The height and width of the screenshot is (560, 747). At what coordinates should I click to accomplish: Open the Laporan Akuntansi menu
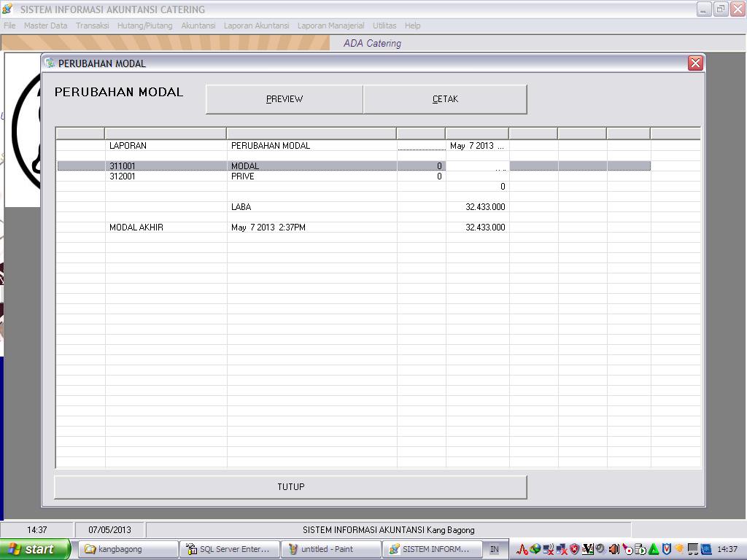coord(256,26)
